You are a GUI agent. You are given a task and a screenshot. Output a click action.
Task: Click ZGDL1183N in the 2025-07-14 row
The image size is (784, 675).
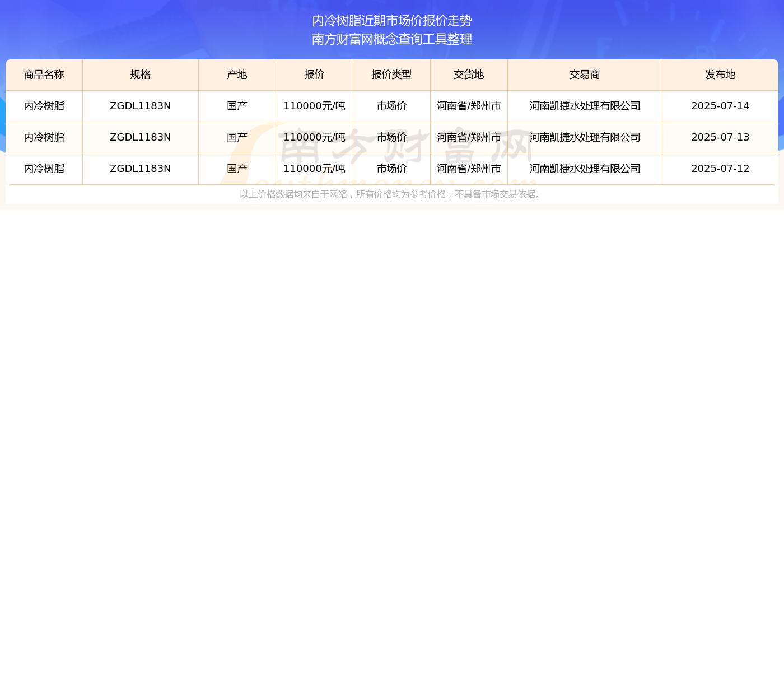(x=141, y=106)
